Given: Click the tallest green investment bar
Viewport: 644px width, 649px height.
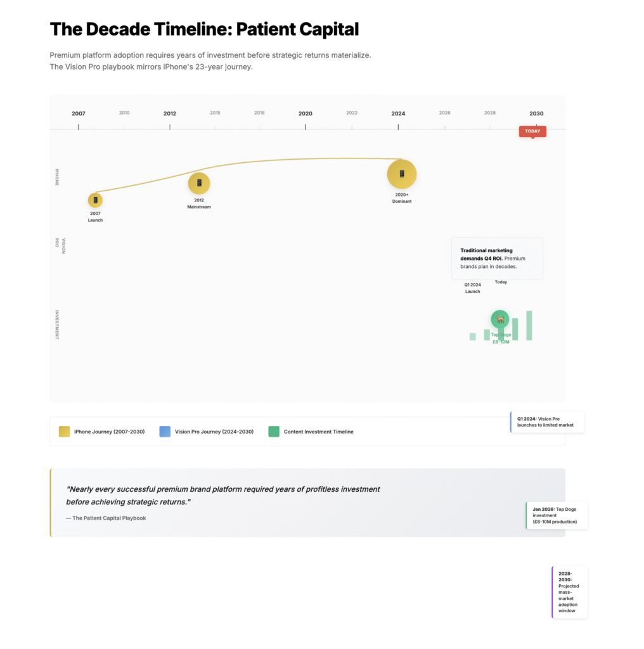Looking at the screenshot, I should click(529, 325).
